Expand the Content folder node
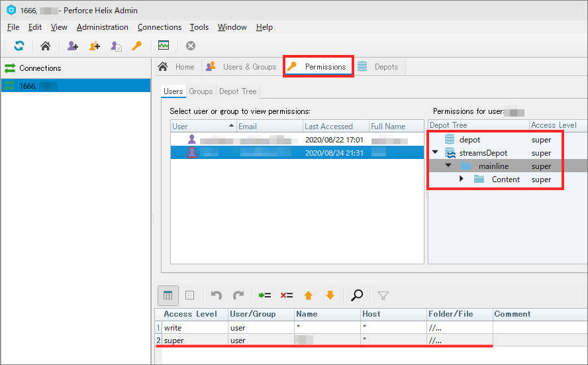Viewport: 588px width, 365px height. click(x=462, y=179)
